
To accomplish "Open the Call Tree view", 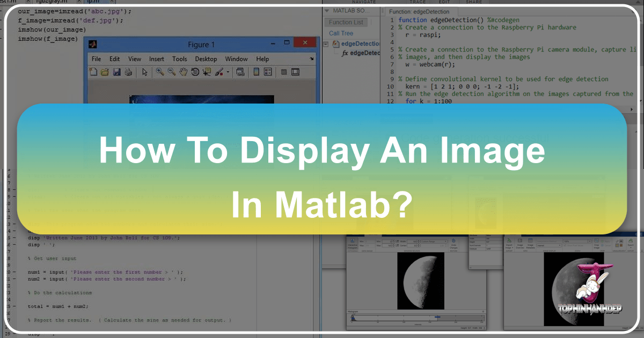I will click(x=341, y=33).
